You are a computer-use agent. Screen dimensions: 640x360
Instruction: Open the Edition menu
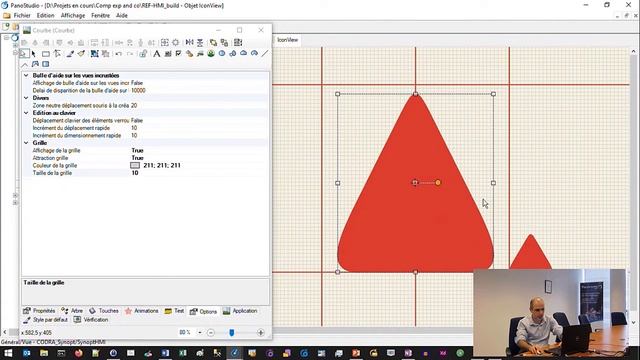[x=45, y=16]
